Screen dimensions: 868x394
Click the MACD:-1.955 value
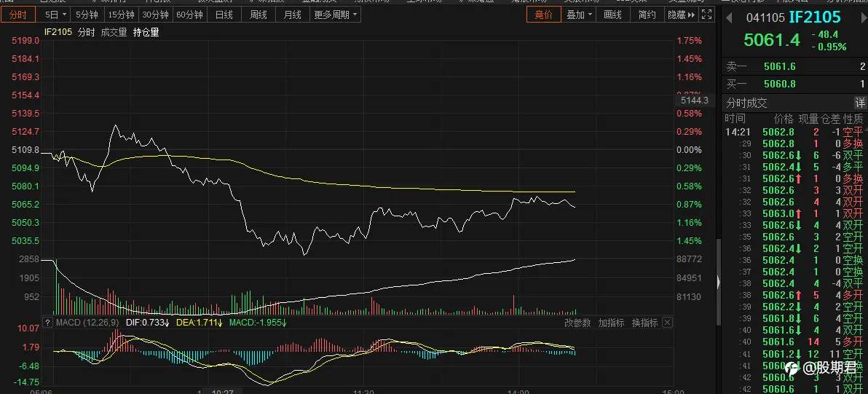[259, 323]
